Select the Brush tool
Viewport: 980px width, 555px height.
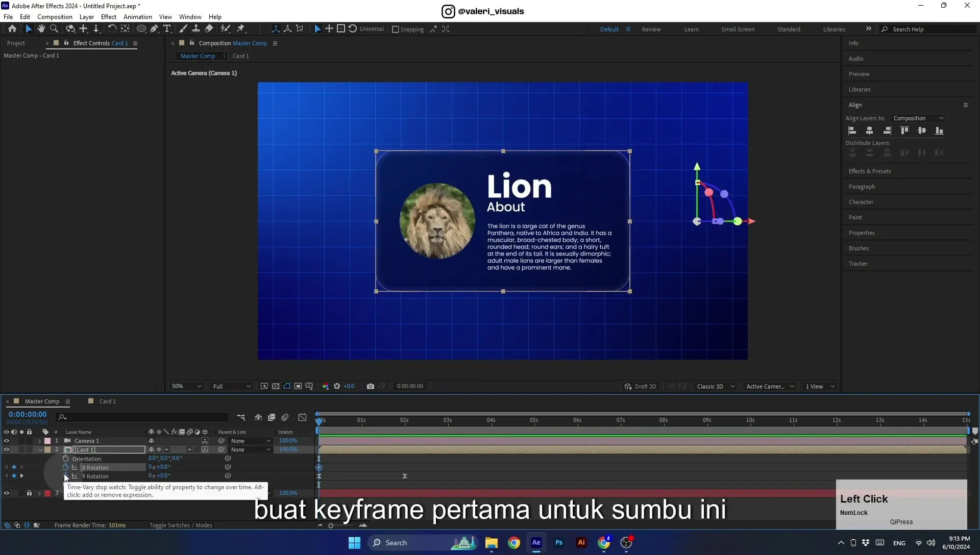(183, 29)
